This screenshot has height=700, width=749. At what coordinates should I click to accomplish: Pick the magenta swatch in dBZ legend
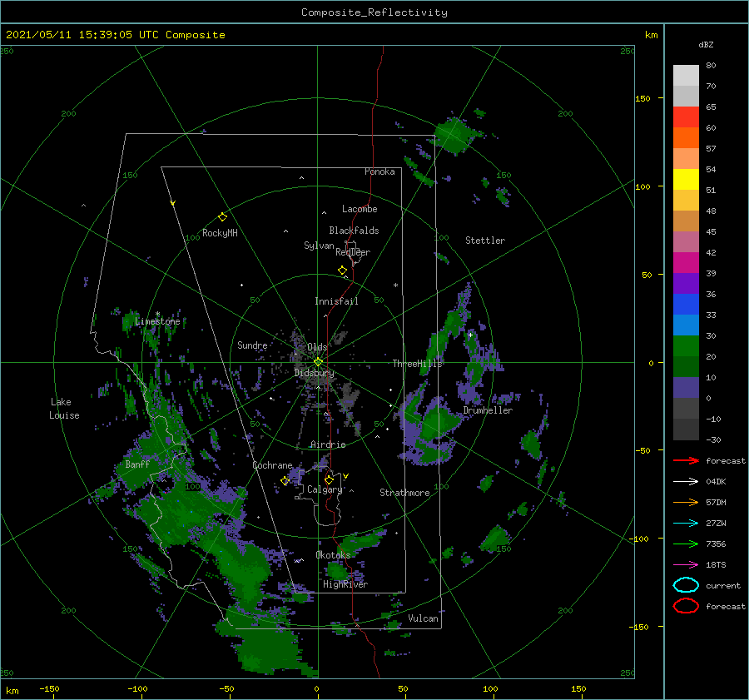click(686, 263)
